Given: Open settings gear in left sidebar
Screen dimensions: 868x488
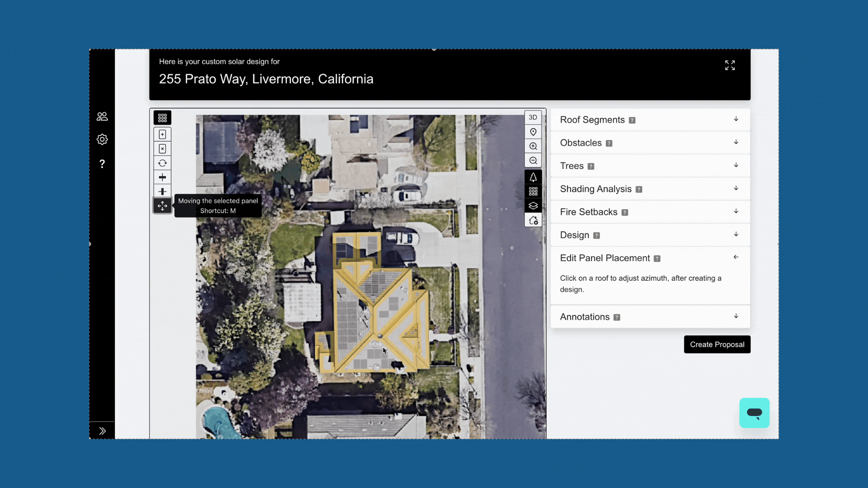Looking at the screenshot, I should 102,139.
